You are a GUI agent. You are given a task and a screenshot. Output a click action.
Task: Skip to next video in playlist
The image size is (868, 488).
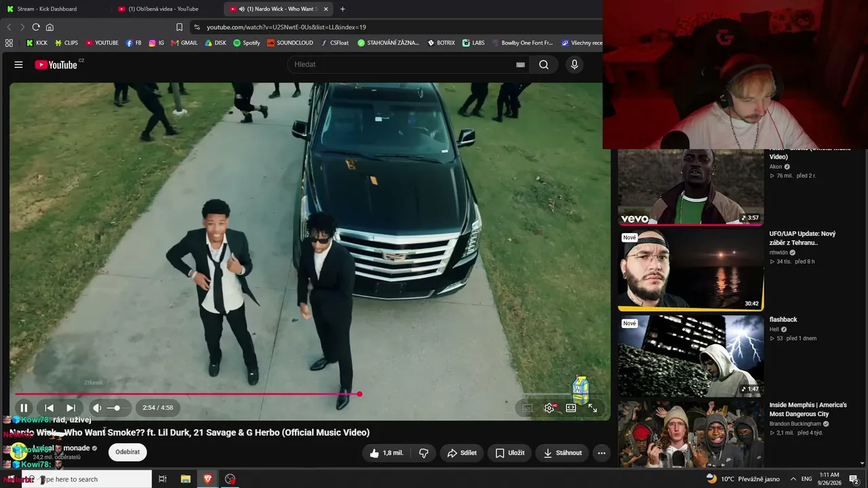[71, 408]
